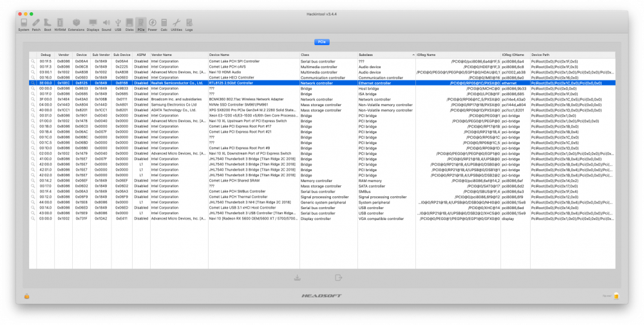Sort by IOReg IOName column header

click(x=515, y=55)
